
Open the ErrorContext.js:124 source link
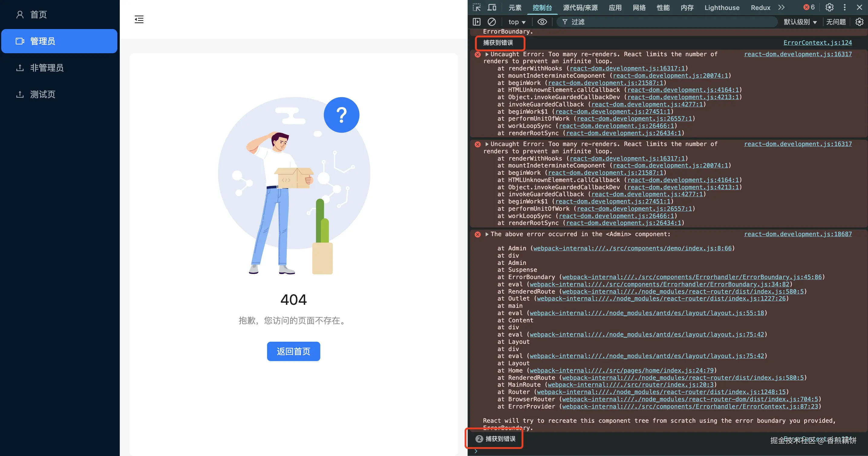click(x=817, y=42)
